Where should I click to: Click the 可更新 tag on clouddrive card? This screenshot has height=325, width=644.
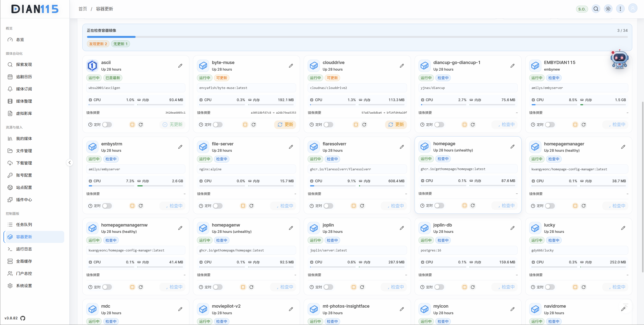point(332,78)
